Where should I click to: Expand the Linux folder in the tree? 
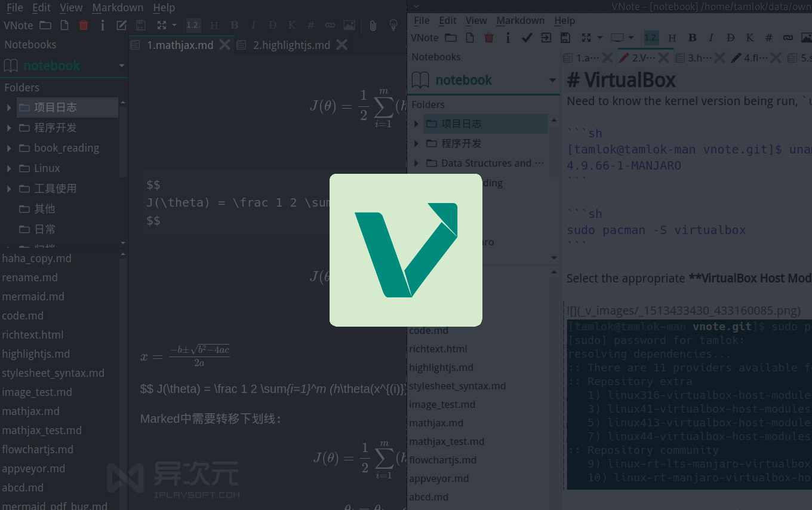pyautogui.click(x=8, y=168)
